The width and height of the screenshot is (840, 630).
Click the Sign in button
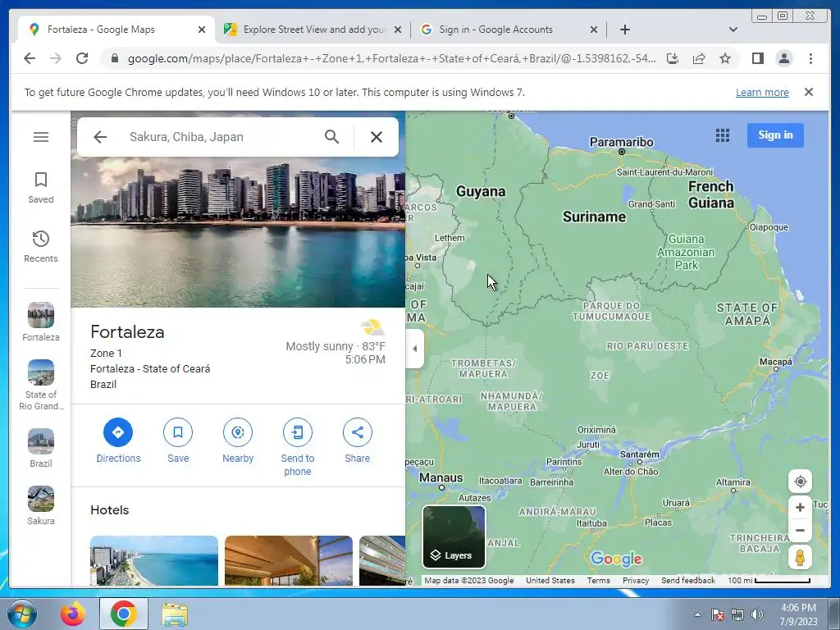775,135
